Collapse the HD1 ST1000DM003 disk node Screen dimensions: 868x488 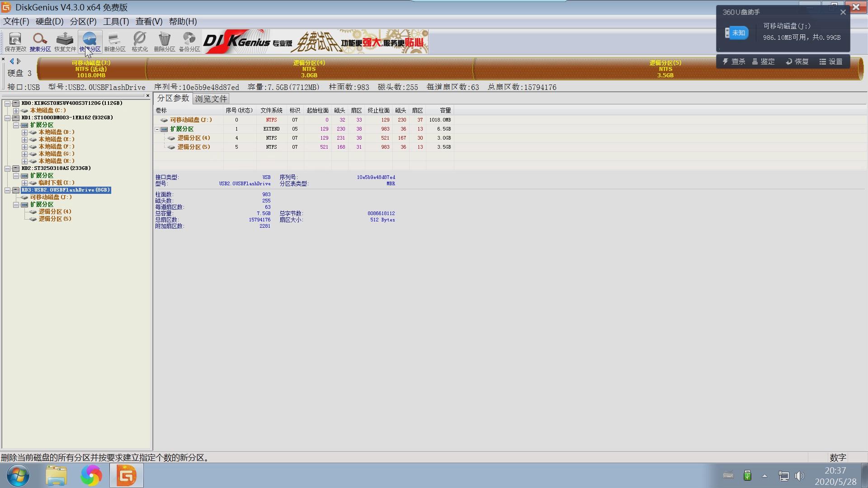pos(8,118)
